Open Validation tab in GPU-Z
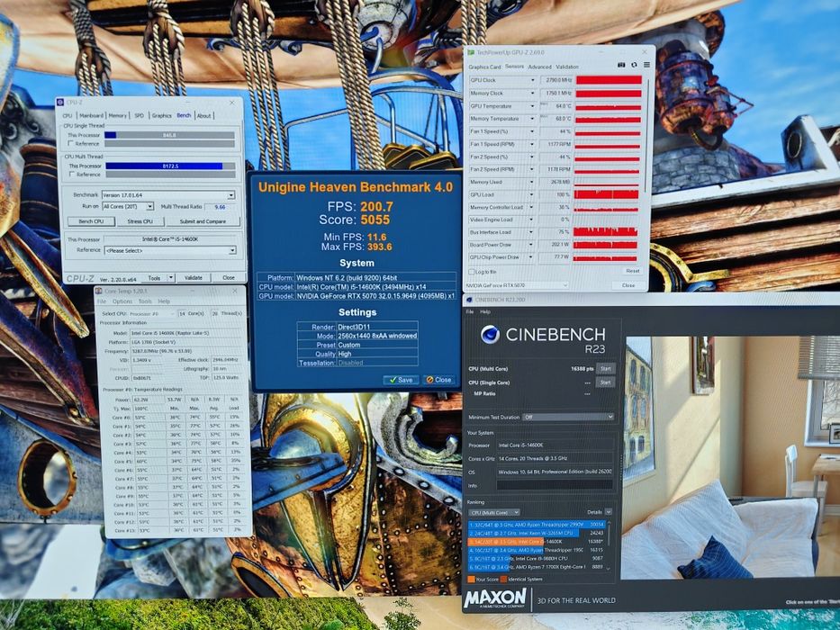 click(567, 67)
